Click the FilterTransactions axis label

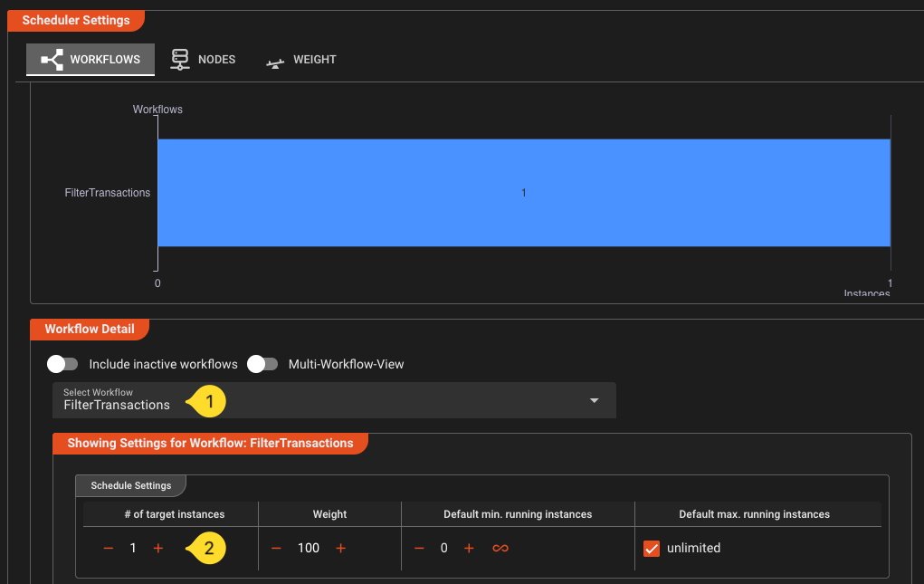[x=107, y=193]
